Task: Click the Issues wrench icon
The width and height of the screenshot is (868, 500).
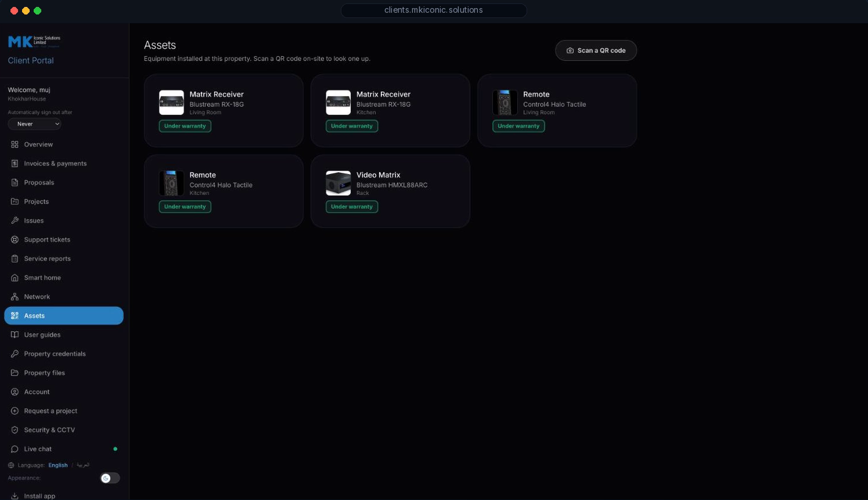Action: 15,220
